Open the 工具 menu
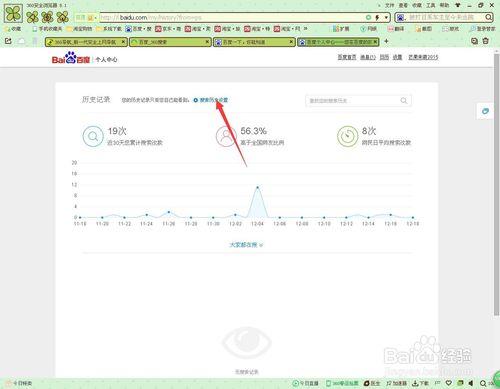 [431, 5]
